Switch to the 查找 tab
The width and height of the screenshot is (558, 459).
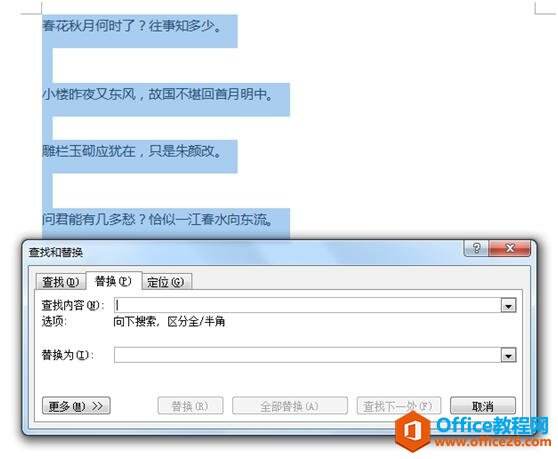(x=61, y=282)
